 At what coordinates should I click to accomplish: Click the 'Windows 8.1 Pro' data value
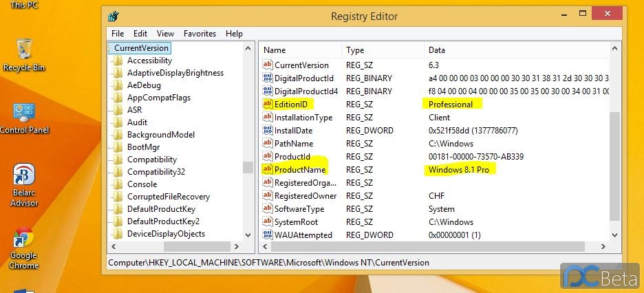pos(459,169)
